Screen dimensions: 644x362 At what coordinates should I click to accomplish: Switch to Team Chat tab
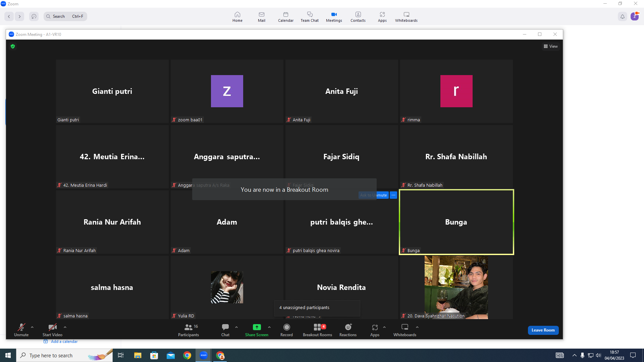310,17
